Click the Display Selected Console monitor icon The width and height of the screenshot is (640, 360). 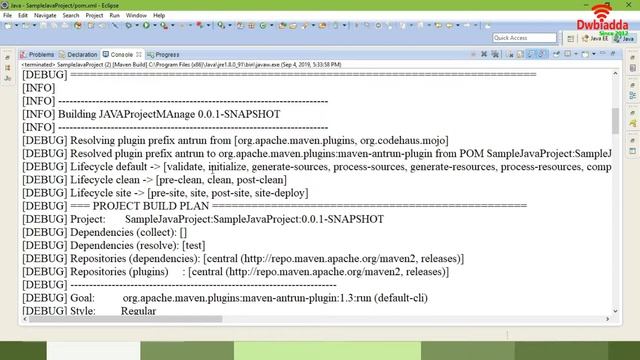click(x=568, y=54)
